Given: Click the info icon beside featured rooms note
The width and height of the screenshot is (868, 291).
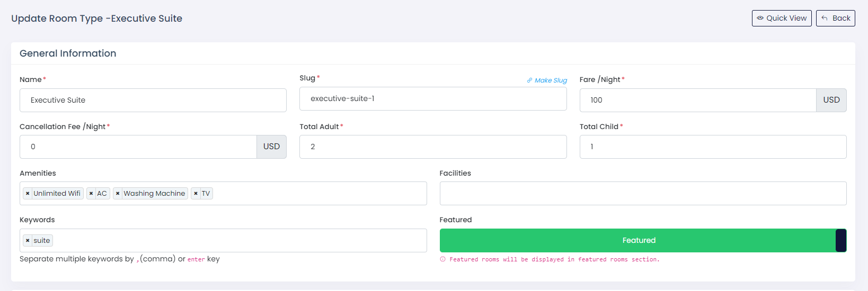Looking at the screenshot, I should click(x=443, y=259).
